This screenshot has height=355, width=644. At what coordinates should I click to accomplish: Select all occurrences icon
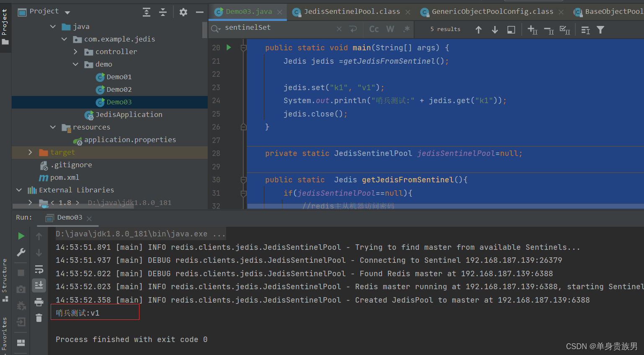pyautogui.click(x=565, y=30)
